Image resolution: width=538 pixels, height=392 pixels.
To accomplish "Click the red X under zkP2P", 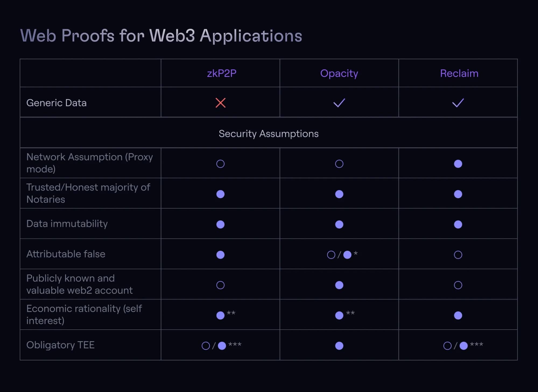I will coord(220,103).
